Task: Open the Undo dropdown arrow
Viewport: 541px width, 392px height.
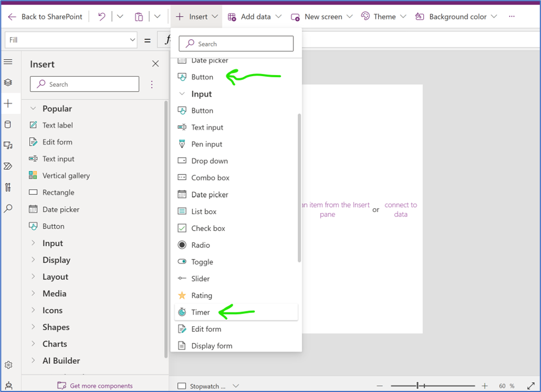Action: [120, 17]
